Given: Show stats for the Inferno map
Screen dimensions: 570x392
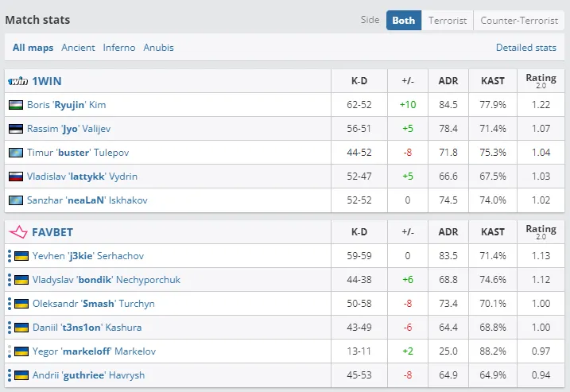Looking at the screenshot, I should (x=119, y=48).
